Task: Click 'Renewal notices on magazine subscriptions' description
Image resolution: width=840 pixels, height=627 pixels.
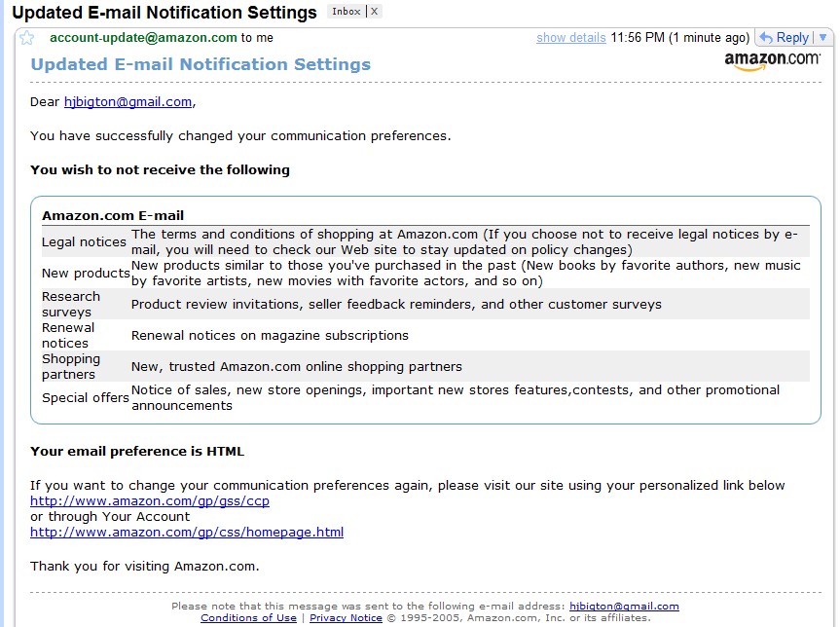Action: point(270,336)
